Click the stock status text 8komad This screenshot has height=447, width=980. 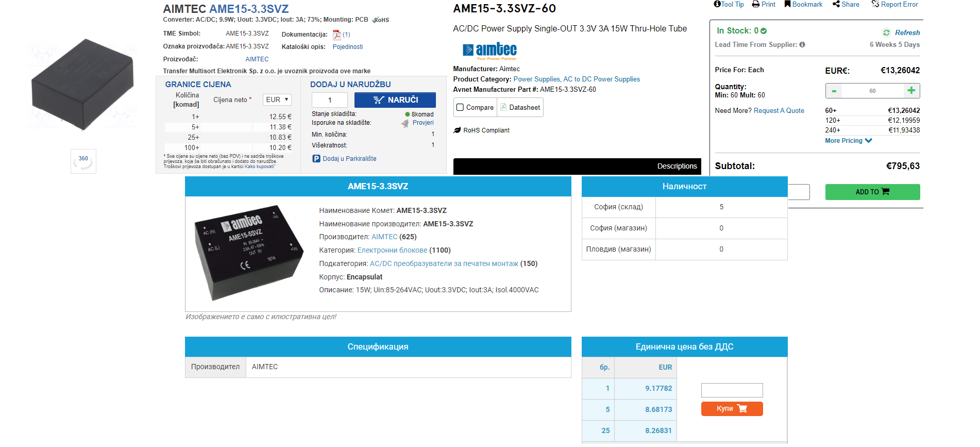423,114
